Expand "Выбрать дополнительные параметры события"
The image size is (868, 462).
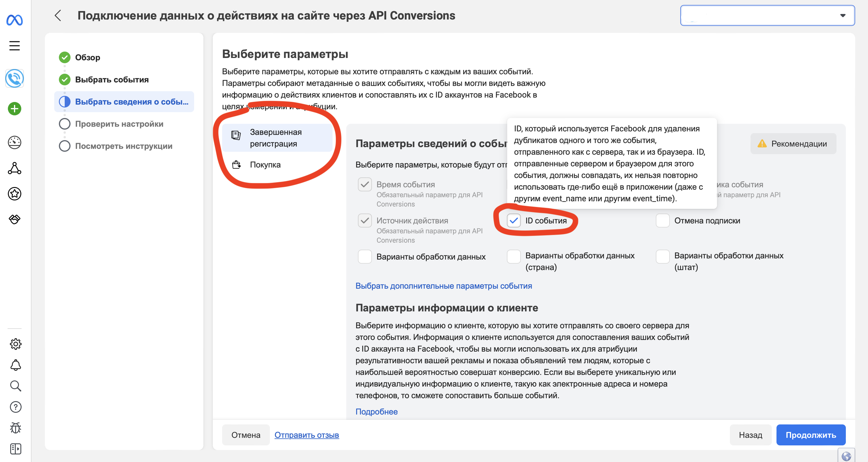(x=443, y=286)
